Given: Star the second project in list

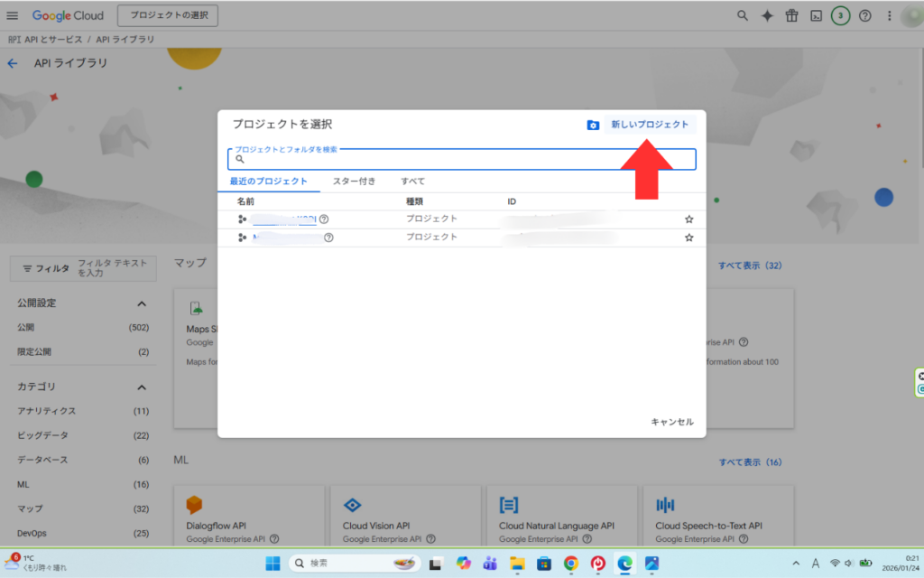Looking at the screenshot, I should click(688, 238).
